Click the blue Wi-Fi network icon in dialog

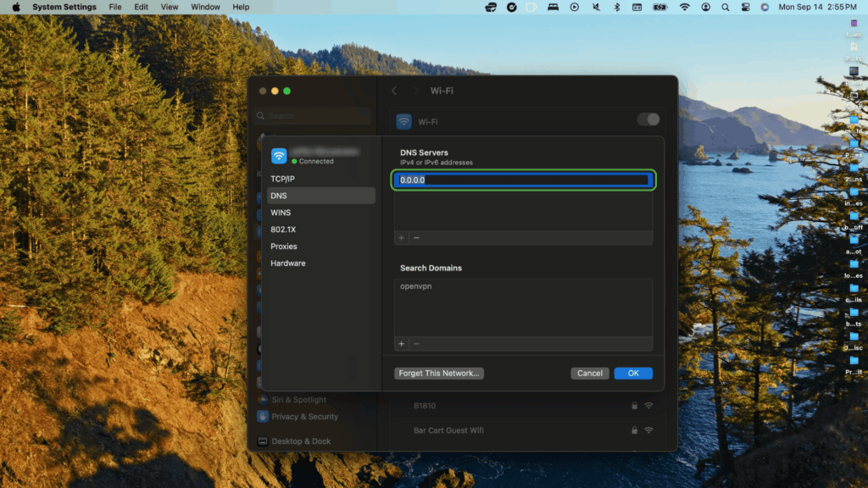pos(279,156)
